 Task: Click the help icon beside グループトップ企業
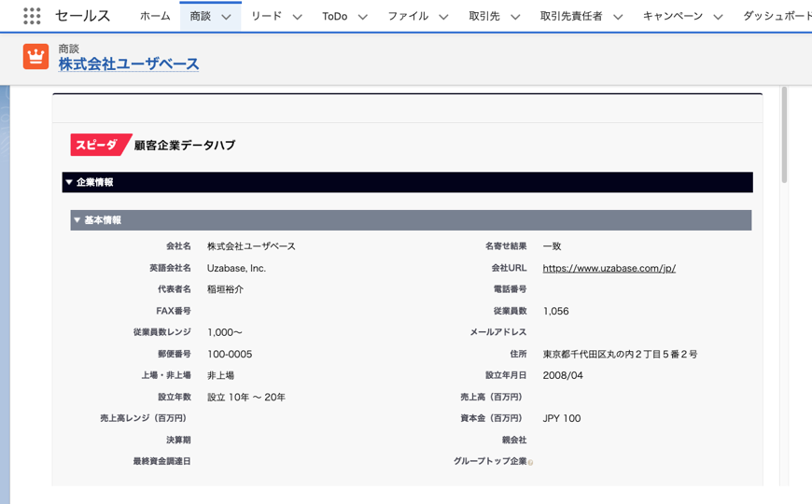pyautogui.click(x=530, y=462)
